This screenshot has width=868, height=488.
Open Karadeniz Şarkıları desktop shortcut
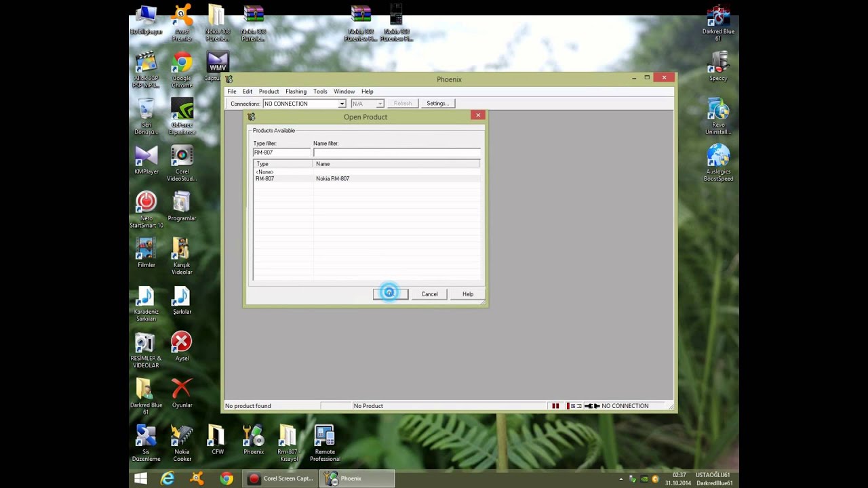click(x=146, y=303)
